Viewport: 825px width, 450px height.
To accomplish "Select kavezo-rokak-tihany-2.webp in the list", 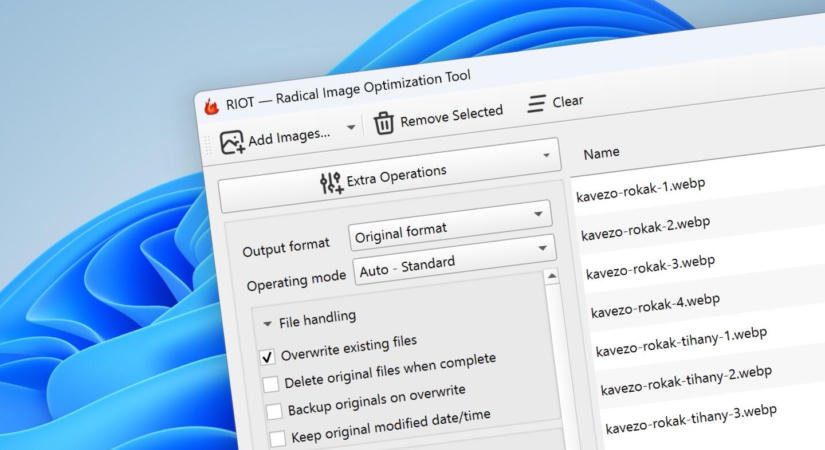I will [686, 381].
